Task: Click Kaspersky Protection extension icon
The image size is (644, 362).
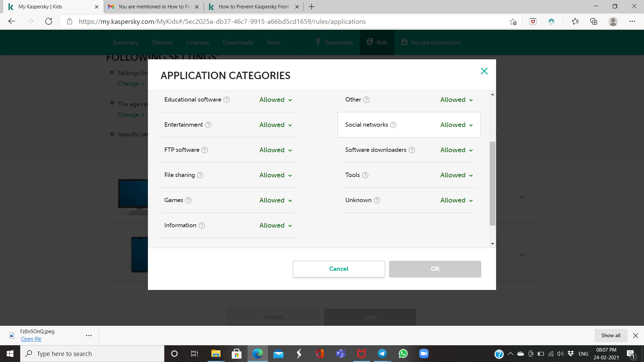Action: (551, 21)
